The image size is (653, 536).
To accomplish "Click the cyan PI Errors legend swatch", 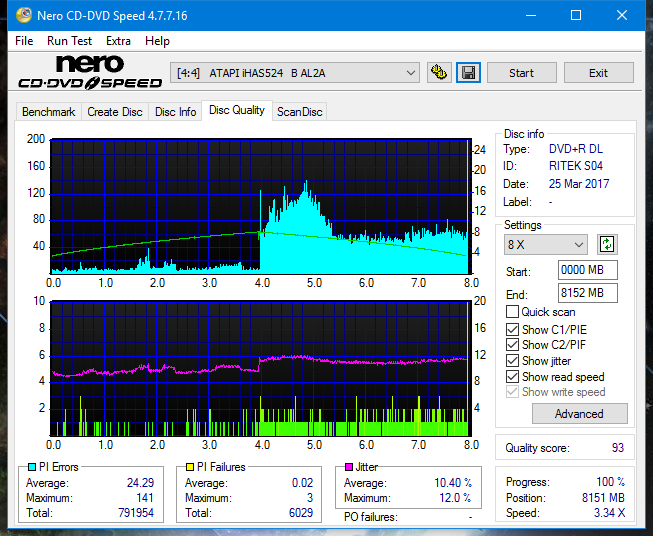I will (31, 467).
